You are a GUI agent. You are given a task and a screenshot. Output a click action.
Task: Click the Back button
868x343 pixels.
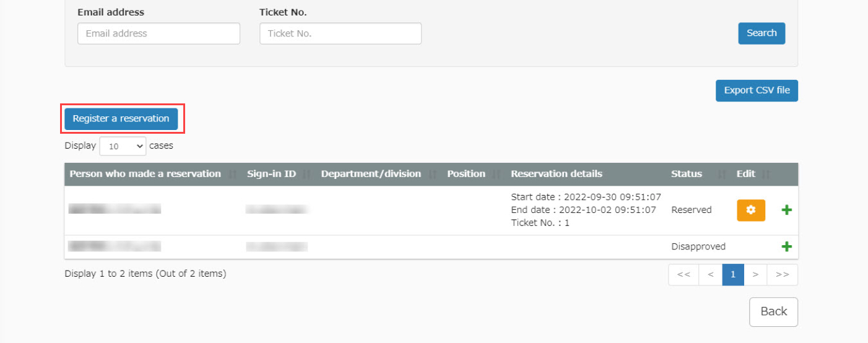pos(773,311)
